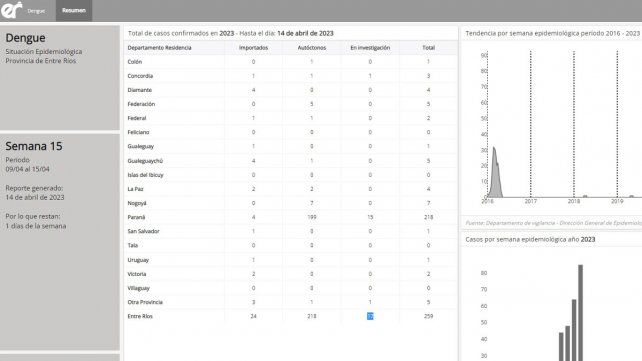Click the Casos por semana epidemiológica 2023 title

[530, 239]
